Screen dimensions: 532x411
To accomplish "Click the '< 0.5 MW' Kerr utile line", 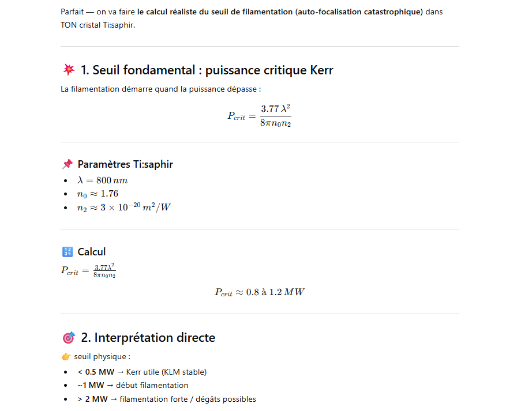I will pyautogui.click(x=142, y=372).
